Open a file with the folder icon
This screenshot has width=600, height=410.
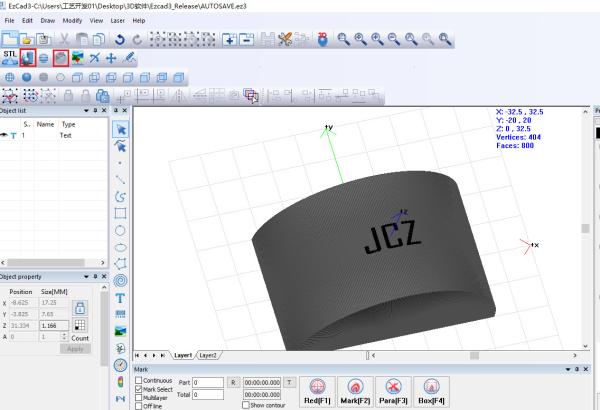(26, 39)
